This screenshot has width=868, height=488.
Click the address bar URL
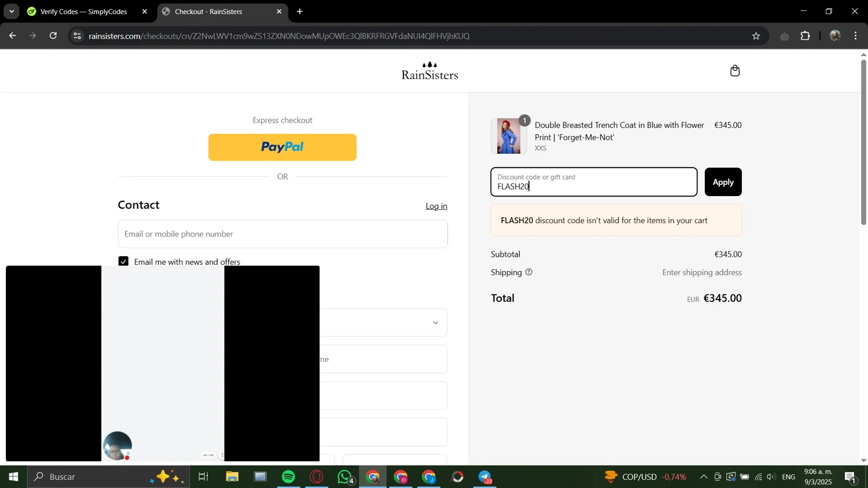point(279,36)
